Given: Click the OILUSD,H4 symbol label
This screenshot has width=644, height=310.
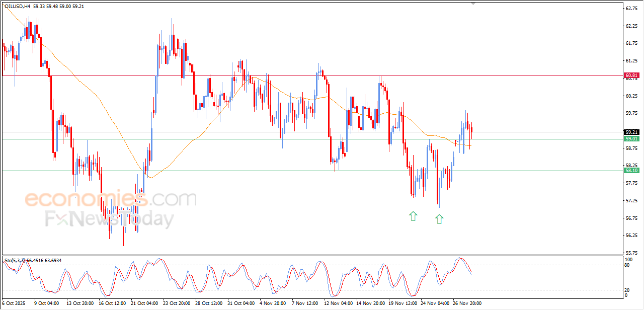Looking at the screenshot, I should pyautogui.click(x=17, y=6).
